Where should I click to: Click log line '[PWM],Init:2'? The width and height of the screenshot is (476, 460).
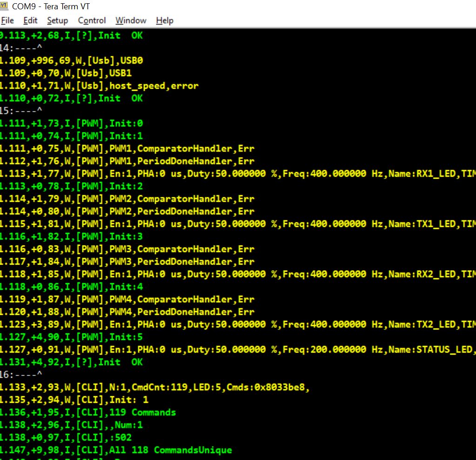tap(71, 187)
